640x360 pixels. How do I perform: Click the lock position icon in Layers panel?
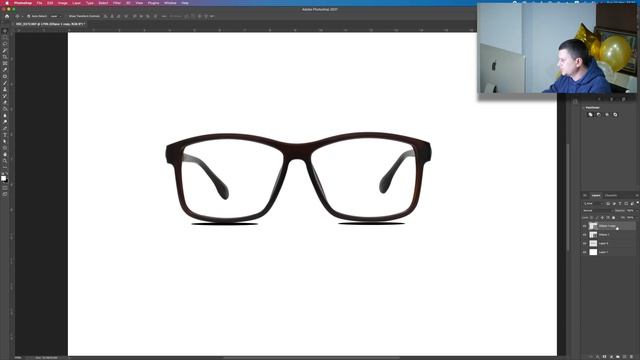tap(602, 218)
